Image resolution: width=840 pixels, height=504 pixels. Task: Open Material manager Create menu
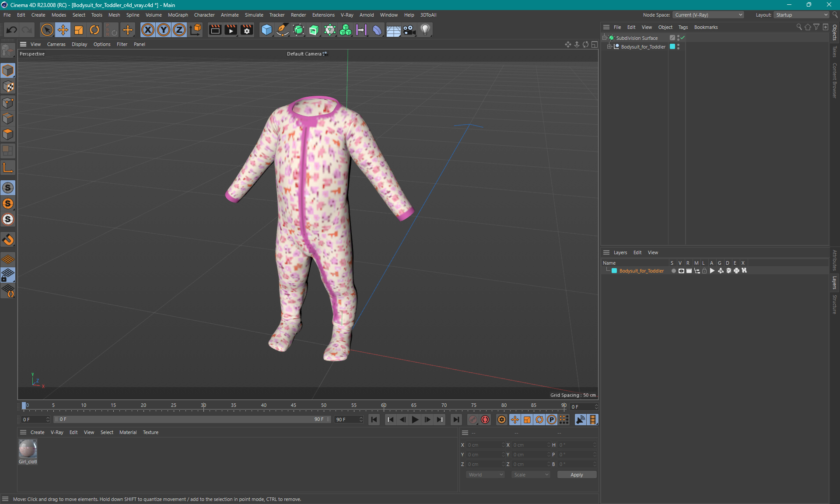(x=37, y=432)
